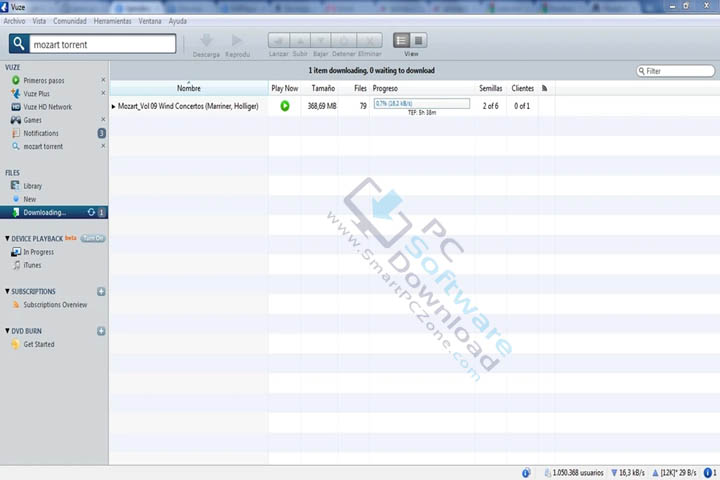Screen dimensions: 720x480
Task: Open iTunes under Device Playback
Action: point(32,265)
